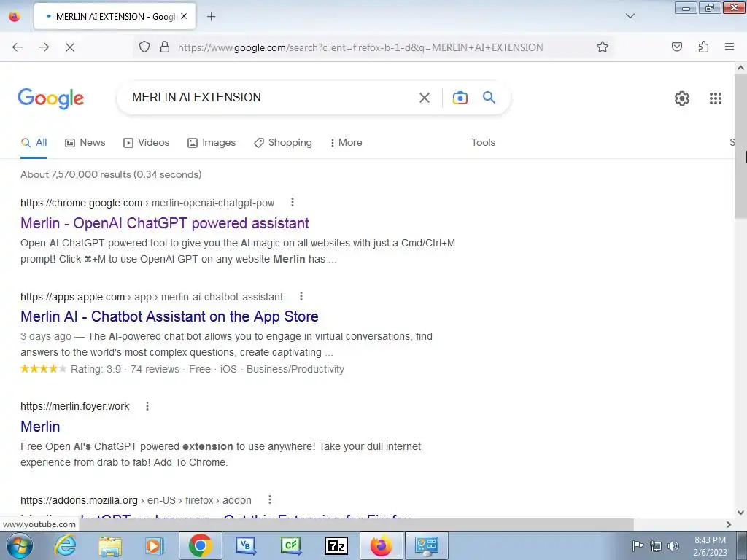The image size is (747, 560).
Task: Switch to Videos results
Action: pyautogui.click(x=146, y=142)
